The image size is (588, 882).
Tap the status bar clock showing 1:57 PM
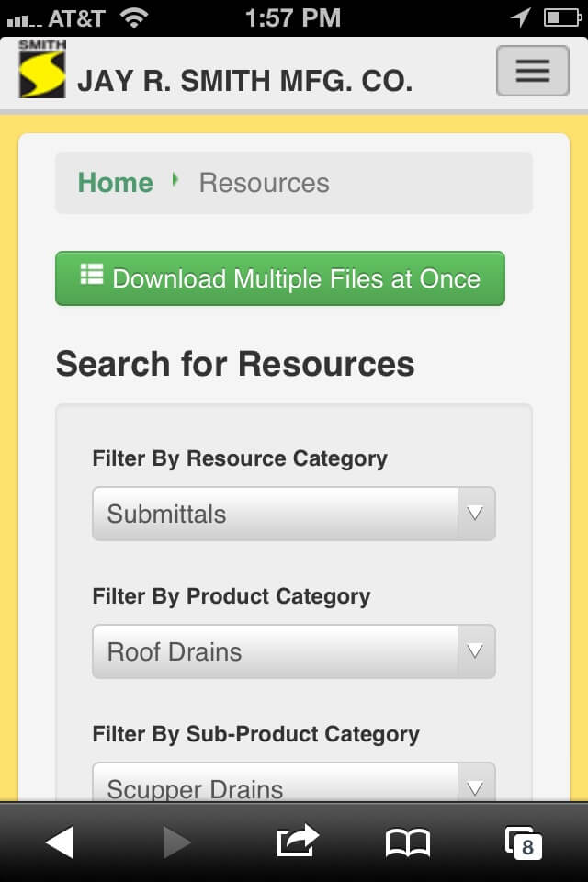click(293, 17)
